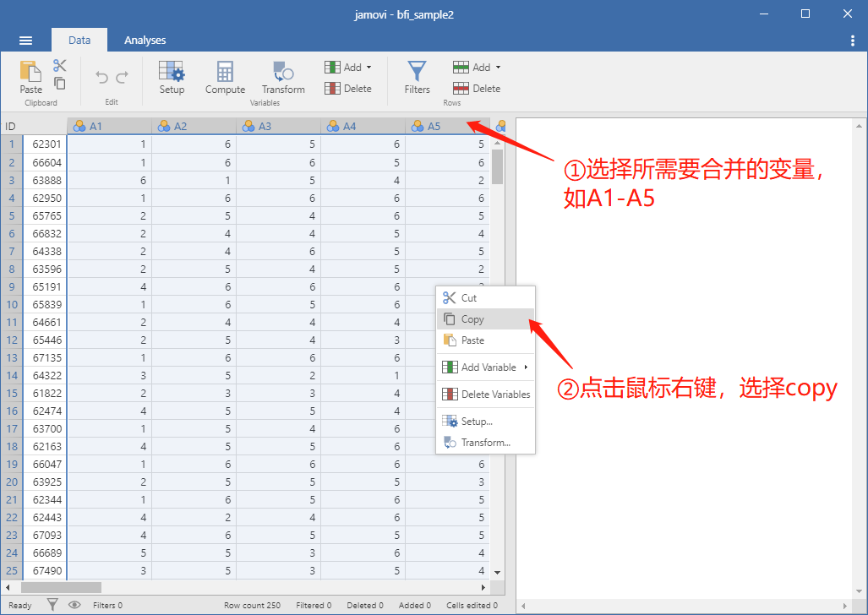Screen dimensions: 868x615
Task: Click the Undo arrow icon
Action: [101, 77]
